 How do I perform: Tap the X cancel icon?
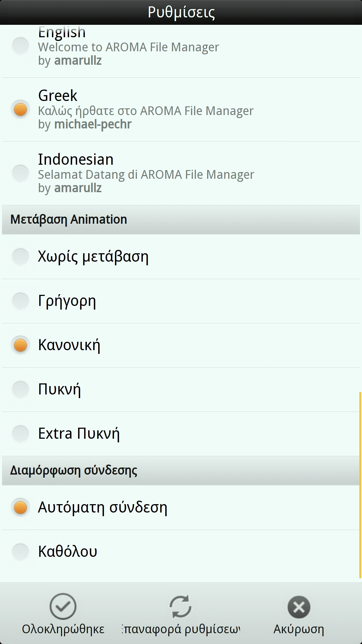coord(299,607)
